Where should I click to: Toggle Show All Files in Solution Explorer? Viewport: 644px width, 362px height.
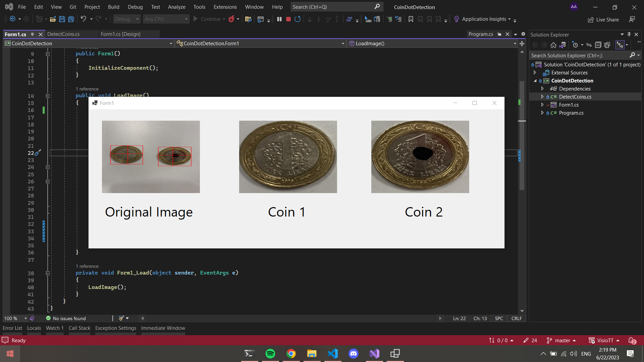[x=607, y=45]
